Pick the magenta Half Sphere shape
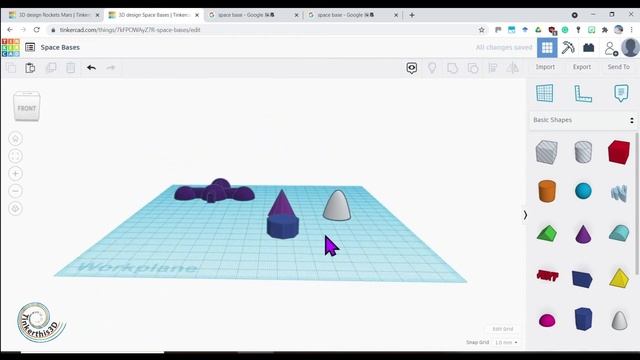This screenshot has width=640, height=360. 547,320
